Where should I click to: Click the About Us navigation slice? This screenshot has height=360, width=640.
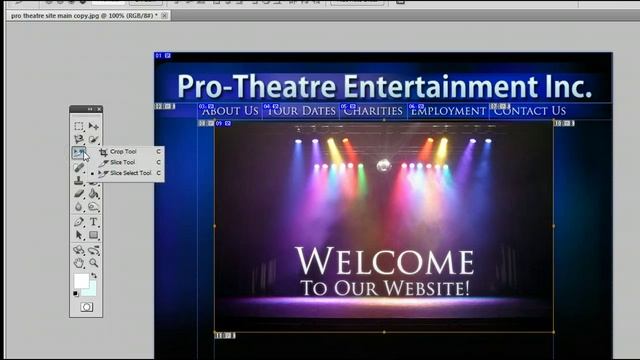tap(230, 111)
